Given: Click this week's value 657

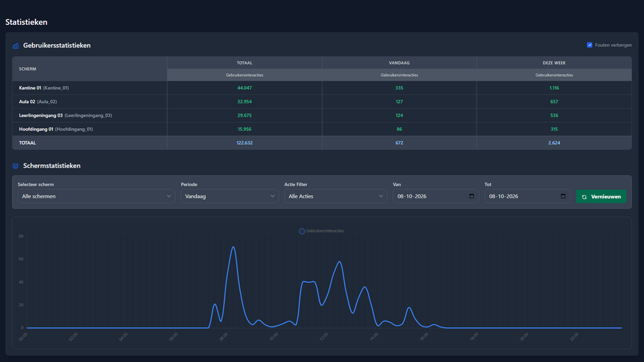Looking at the screenshot, I should click(x=554, y=102).
